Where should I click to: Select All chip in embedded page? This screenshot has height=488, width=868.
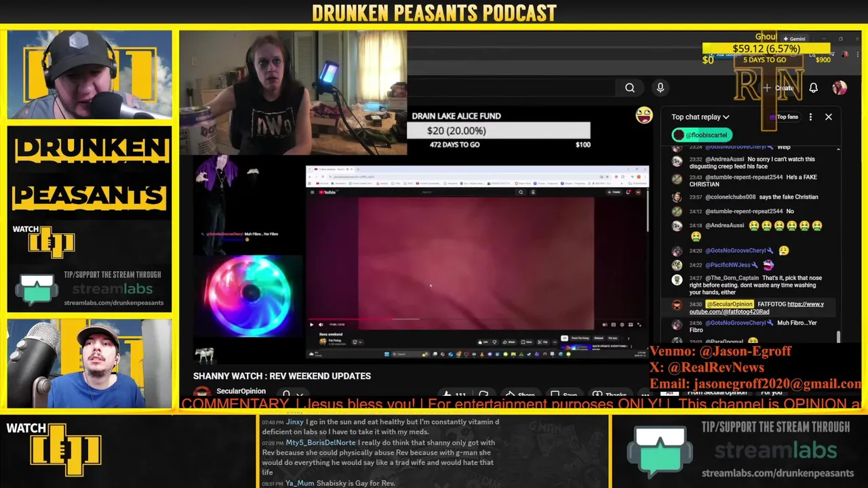point(564,338)
